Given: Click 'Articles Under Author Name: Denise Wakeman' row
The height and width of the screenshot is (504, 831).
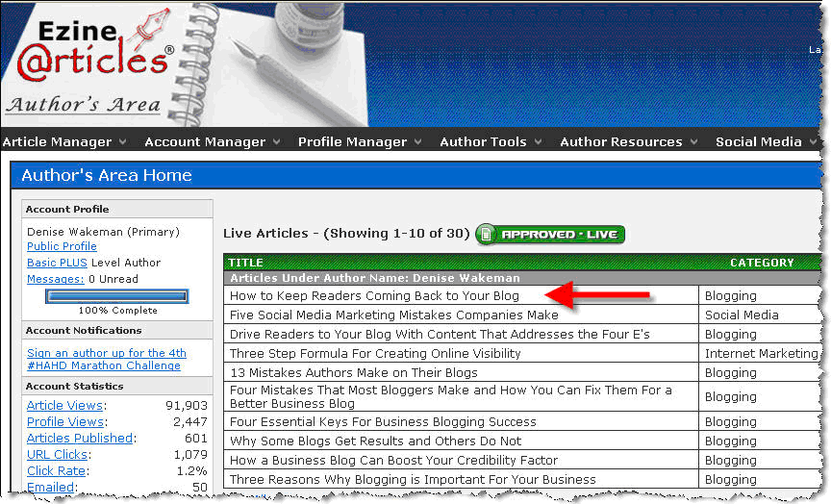Looking at the screenshot, I should [x=522, y=278].
